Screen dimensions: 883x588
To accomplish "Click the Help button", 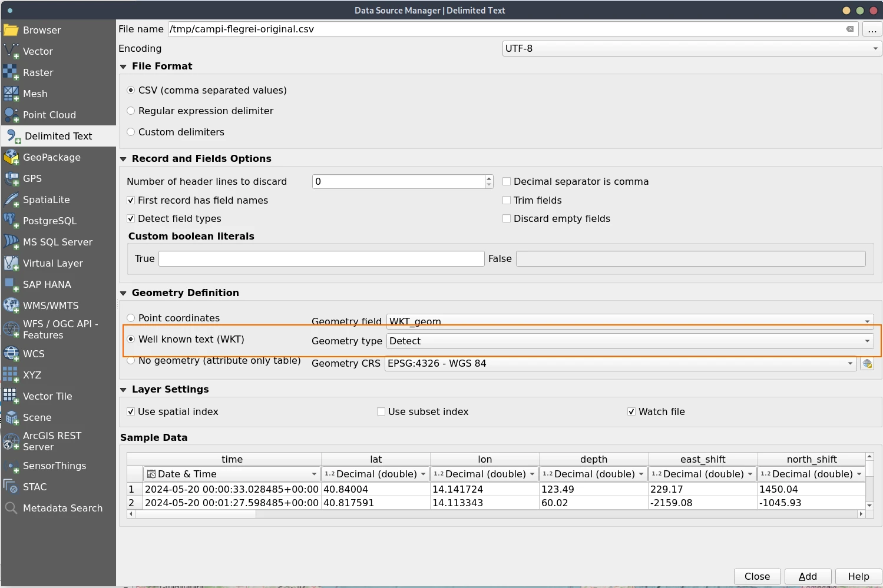I will (858, 576).
